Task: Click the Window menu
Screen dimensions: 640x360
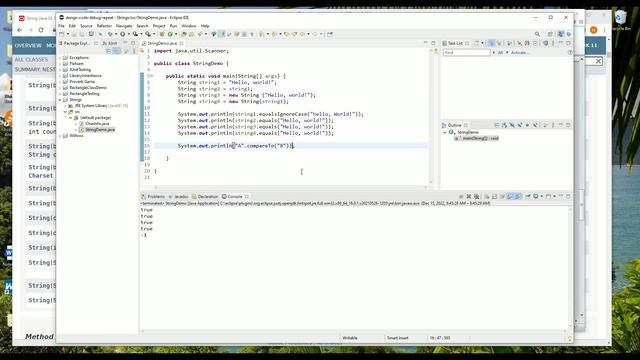Action: tap(189, 26)
